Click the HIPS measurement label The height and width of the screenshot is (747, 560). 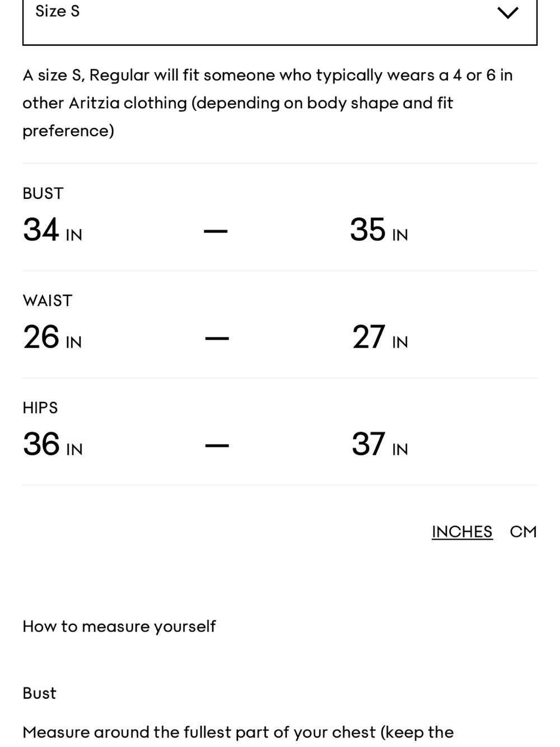(40, 407)
